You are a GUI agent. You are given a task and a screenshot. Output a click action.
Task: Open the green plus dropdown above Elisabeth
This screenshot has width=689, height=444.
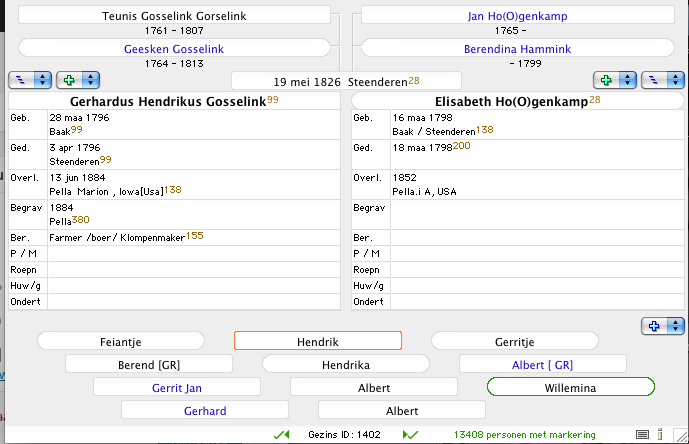(628, 80)
